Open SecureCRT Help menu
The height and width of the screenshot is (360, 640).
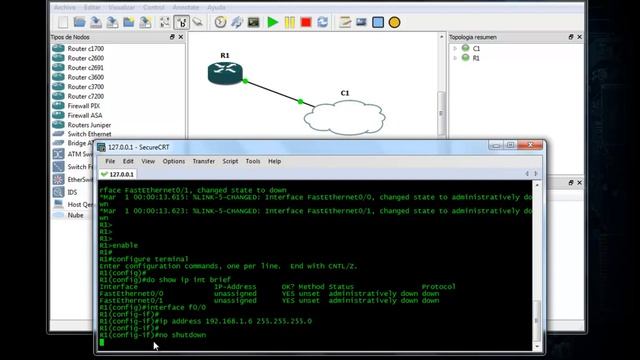point(274,161)
